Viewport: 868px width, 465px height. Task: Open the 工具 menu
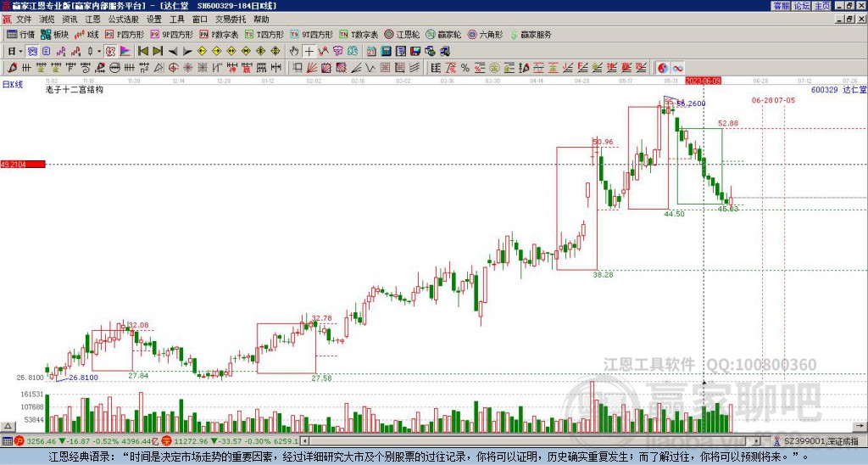click(177, 20)
